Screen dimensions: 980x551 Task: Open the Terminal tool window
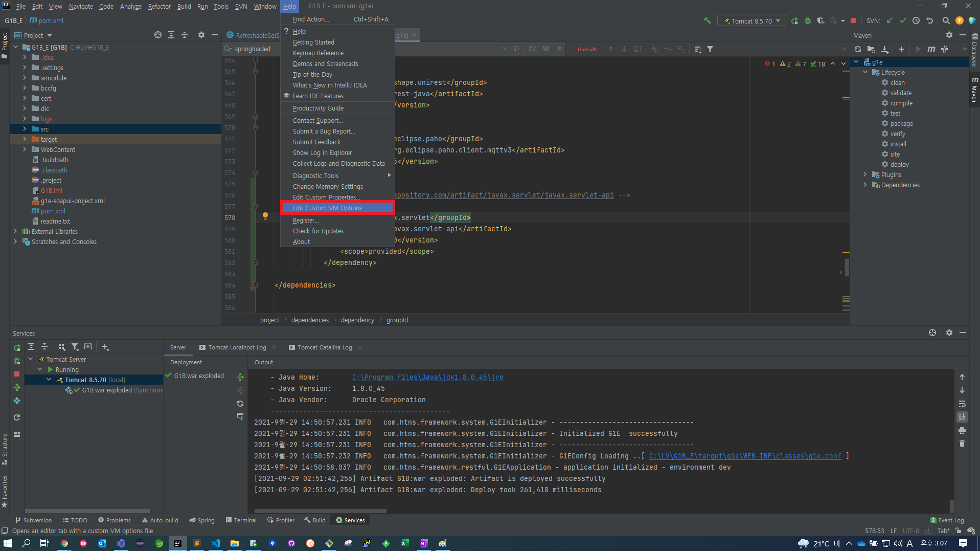(x=241, y=520)
